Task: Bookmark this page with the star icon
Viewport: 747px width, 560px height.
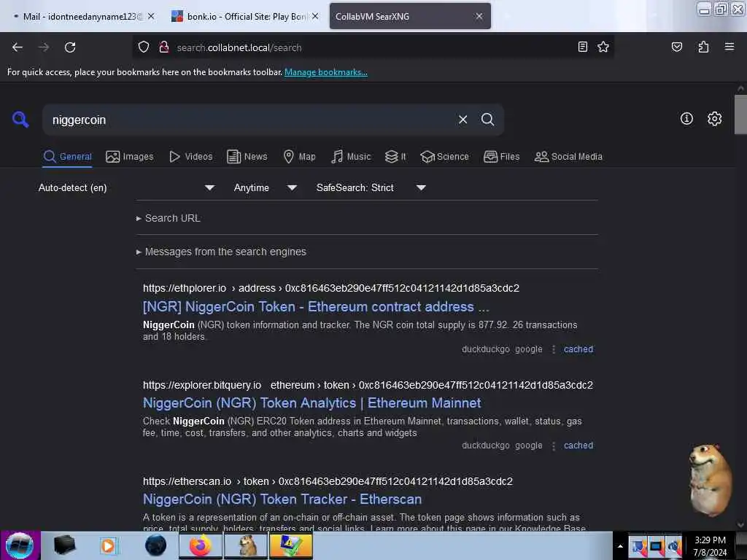Action: click(603, 47)
